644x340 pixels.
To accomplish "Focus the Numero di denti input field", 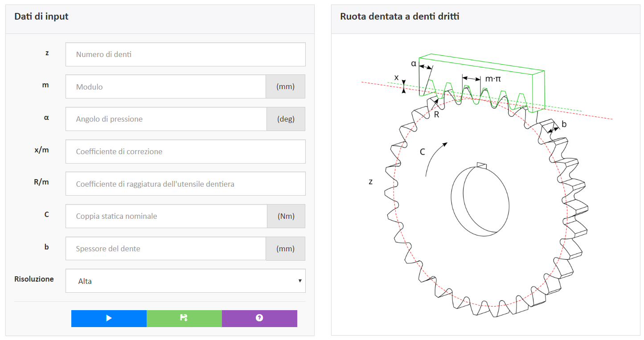I will [x=185, y=54].
